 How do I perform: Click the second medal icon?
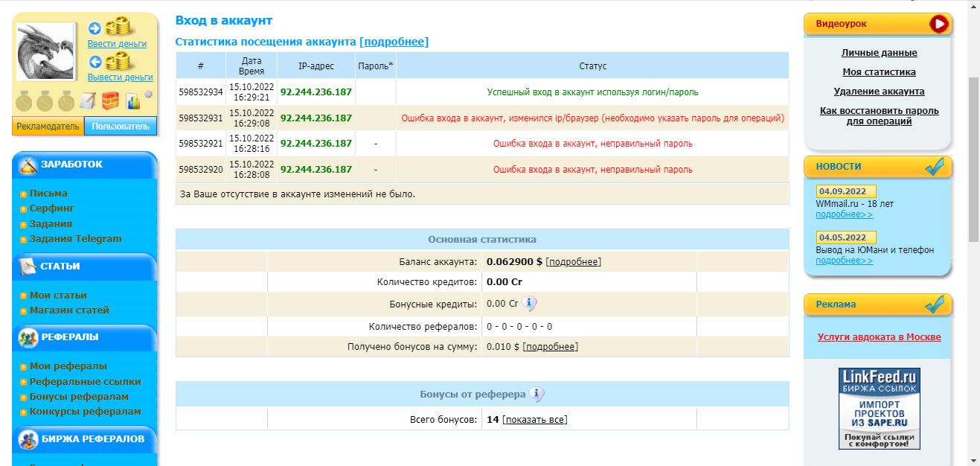coord(45,100)
